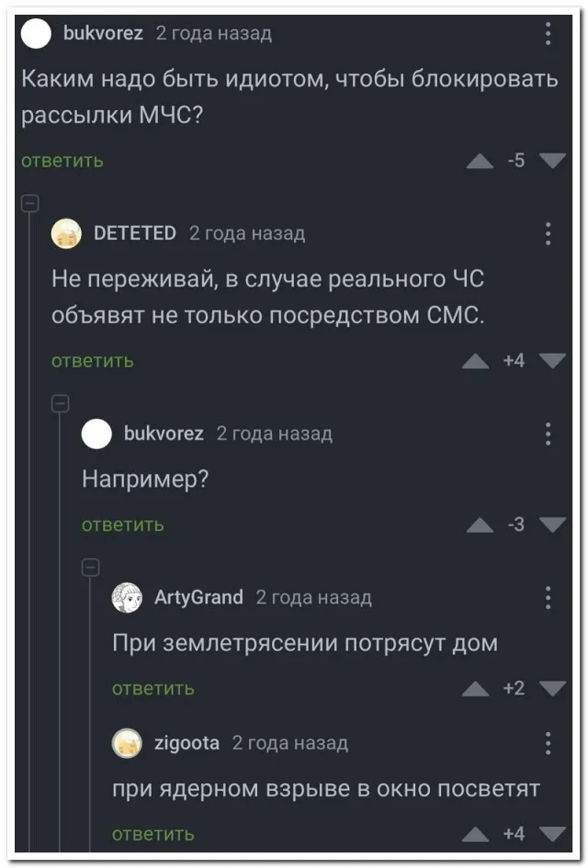Open options menu on DETETED's comment

[x=548, y=233]
